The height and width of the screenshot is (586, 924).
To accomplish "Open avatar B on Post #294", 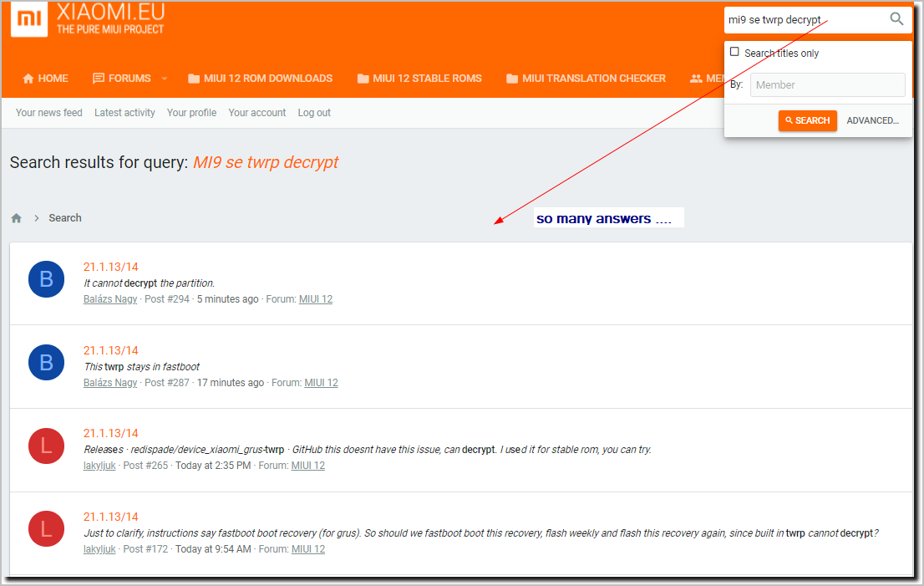I will (47, 279).
